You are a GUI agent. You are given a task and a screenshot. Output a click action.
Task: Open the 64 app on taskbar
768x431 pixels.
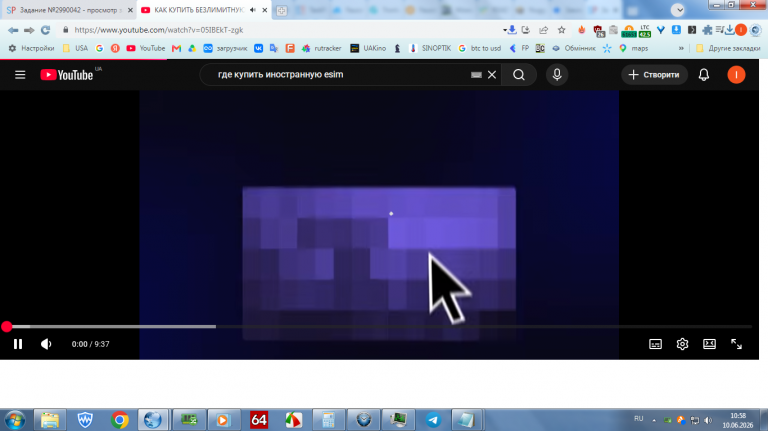click(x=259, y=420)
